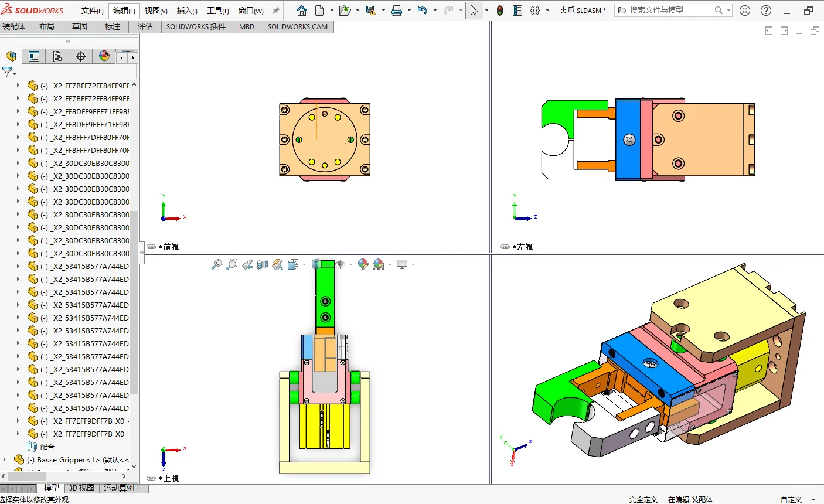Screen dimensions: 824x504
Task: Pin the menu bar with the pushpin
Action: 276,11
